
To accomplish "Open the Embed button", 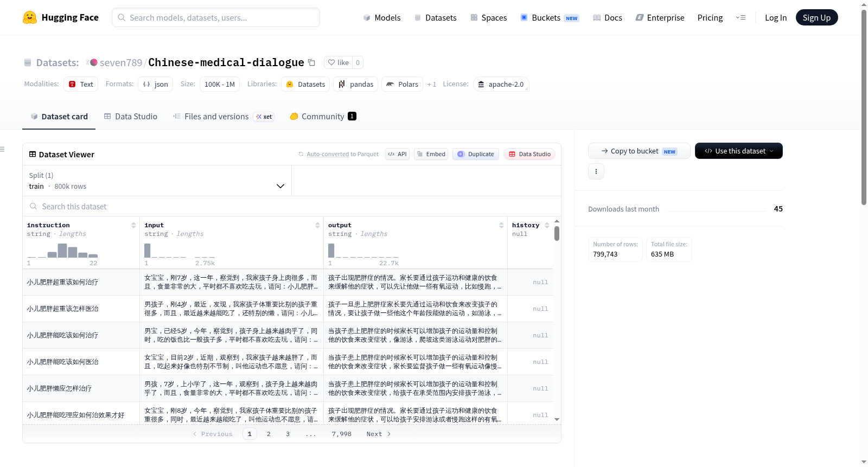I will click(431, 154).
